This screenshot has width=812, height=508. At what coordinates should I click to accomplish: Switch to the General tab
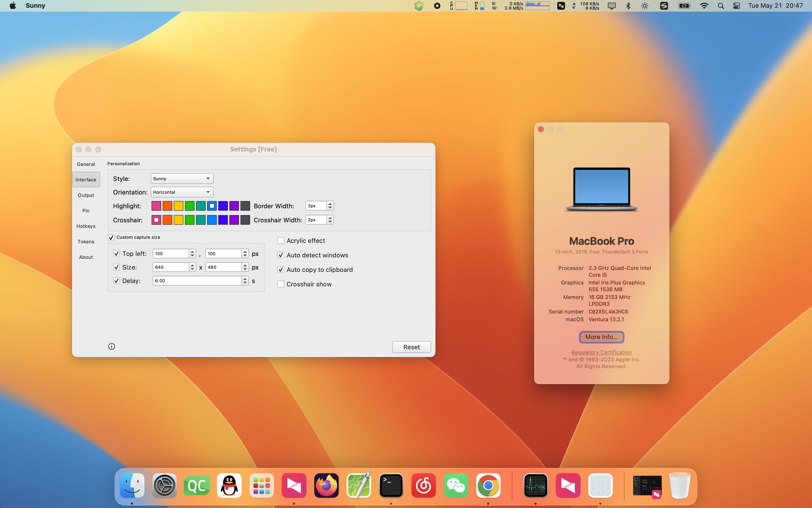pos(86,164)
